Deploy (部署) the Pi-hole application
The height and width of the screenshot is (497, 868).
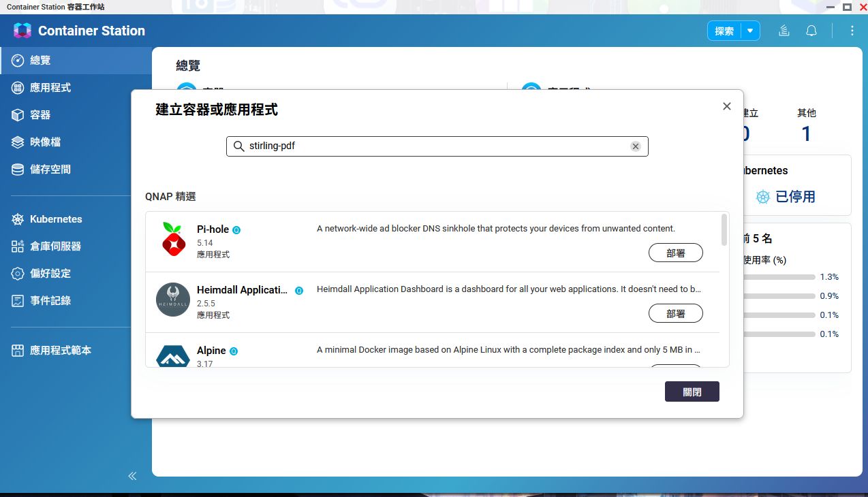(676, 253)
